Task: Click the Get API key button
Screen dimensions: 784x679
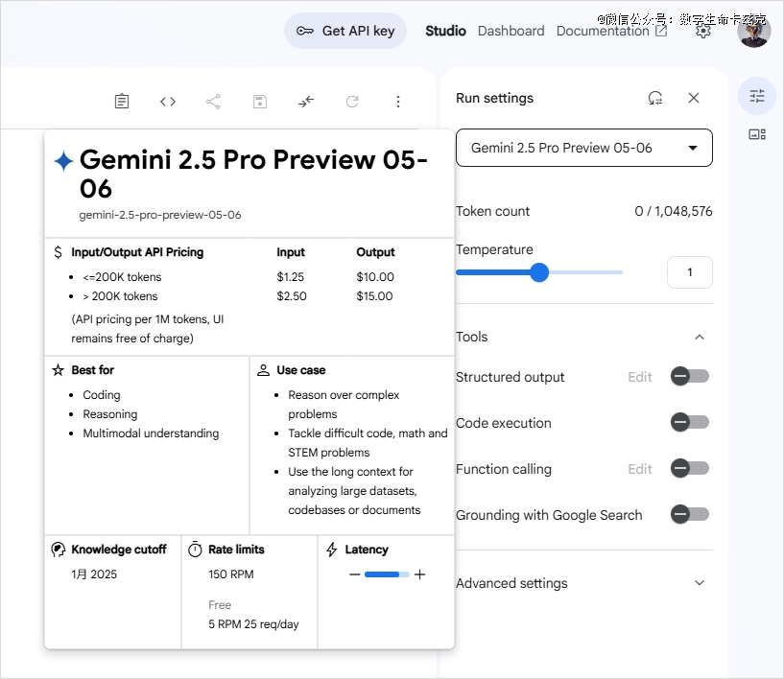Action: coord(345,31)
